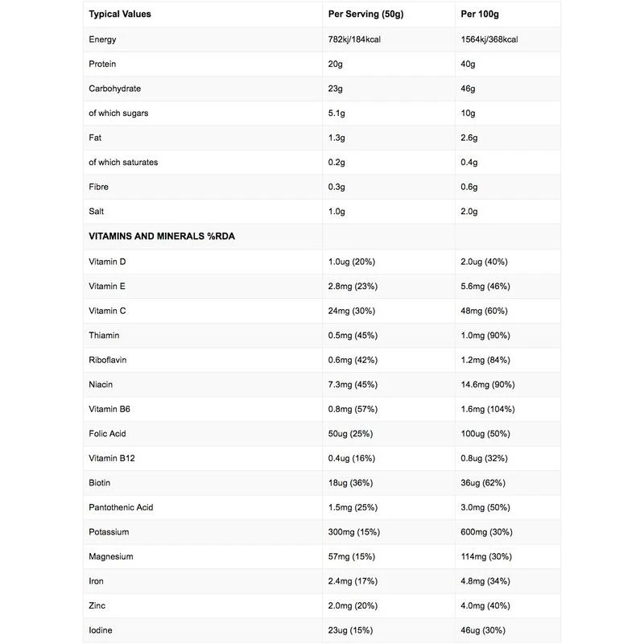
Task: Click the 'Typical Values' column header
Action: [120, 14]
